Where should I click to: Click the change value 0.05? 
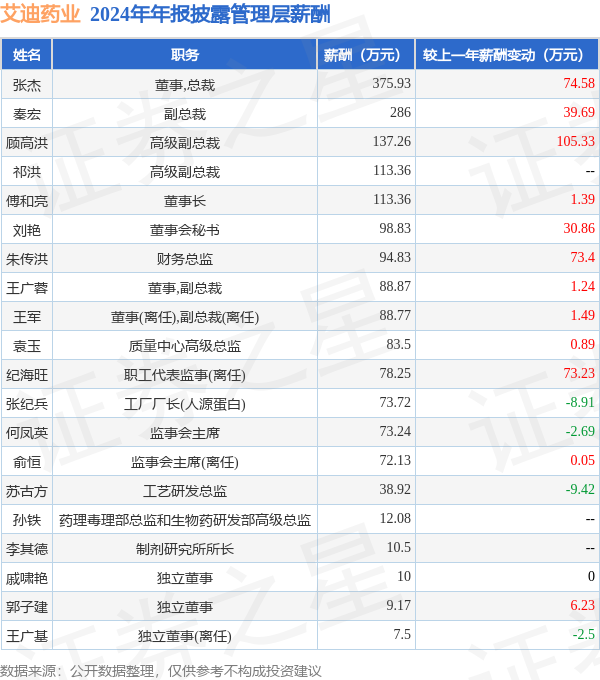coord(582,460)
